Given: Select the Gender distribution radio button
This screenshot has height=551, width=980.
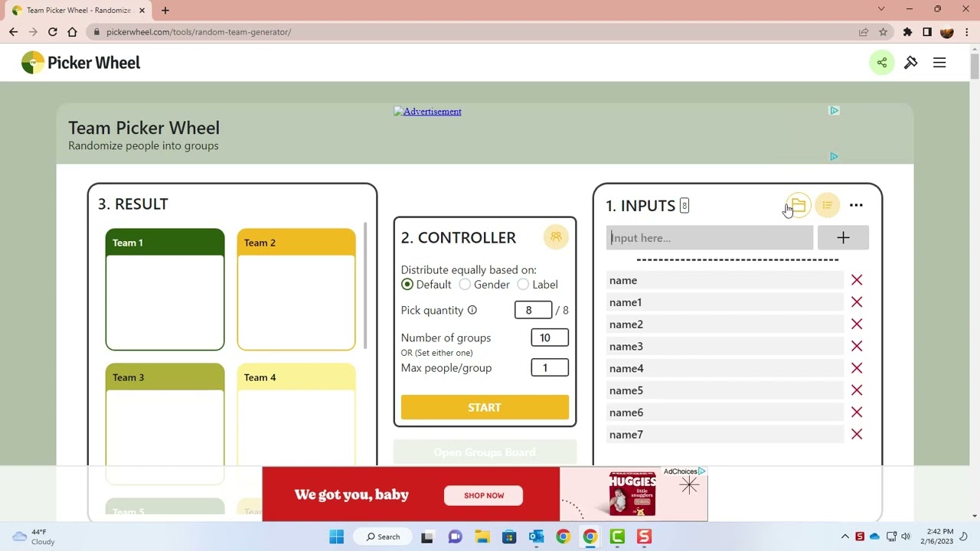Looking at the screenshot, I should [465, 285].
